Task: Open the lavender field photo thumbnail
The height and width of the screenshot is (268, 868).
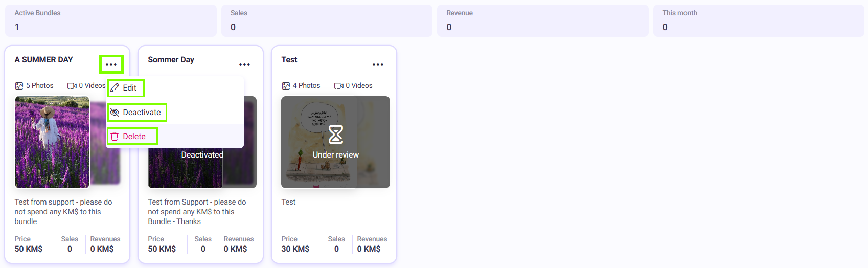Action: (52, 142)
